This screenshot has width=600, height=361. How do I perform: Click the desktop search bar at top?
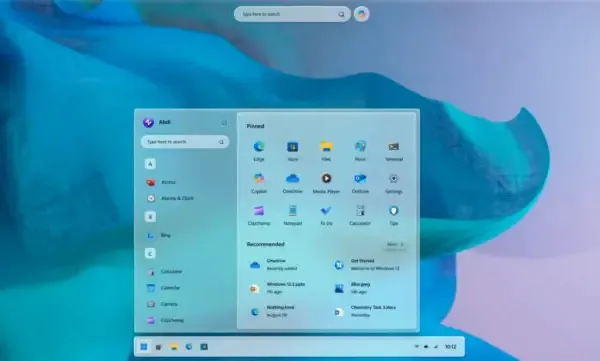point(292,14)
